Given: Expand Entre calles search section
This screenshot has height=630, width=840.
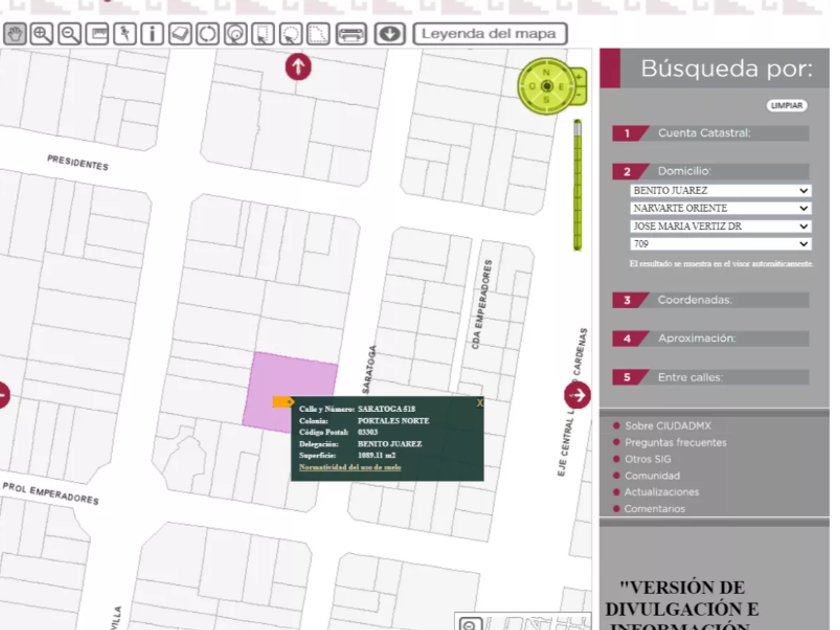Looking at the screenshot, I should tap(711, 377).
